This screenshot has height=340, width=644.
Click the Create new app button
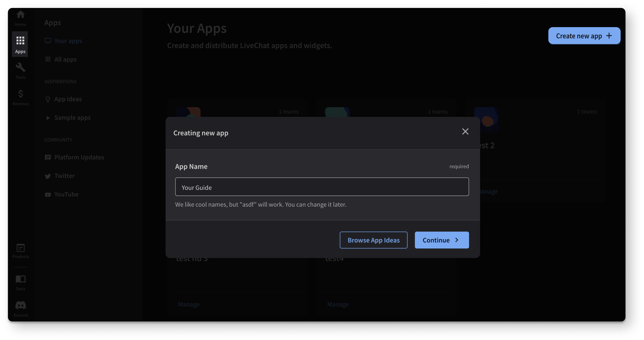[584, 35]
